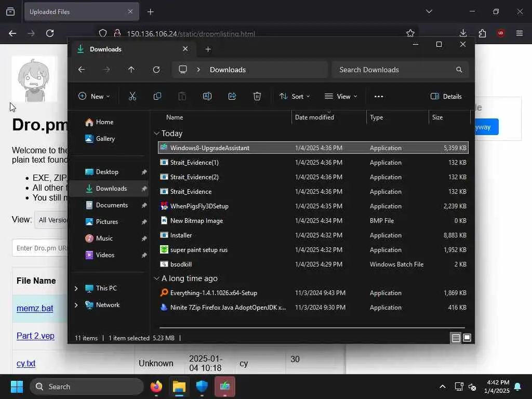
Task: Reload the Firefox page
Action: [50, 33]
